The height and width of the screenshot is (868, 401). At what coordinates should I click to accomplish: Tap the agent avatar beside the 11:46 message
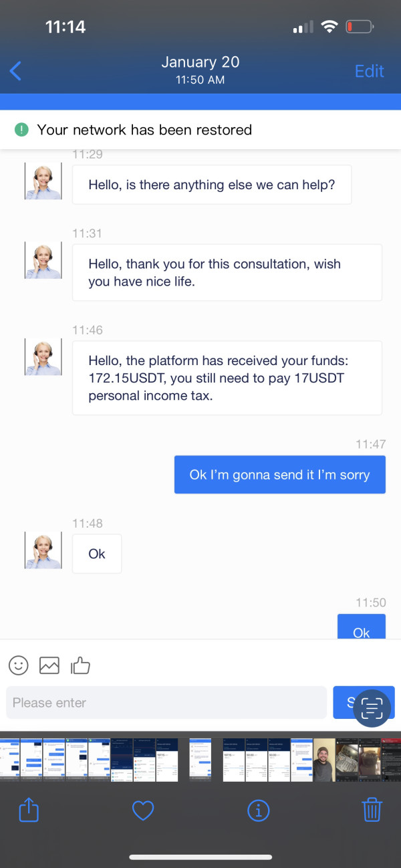pos(43,357)
